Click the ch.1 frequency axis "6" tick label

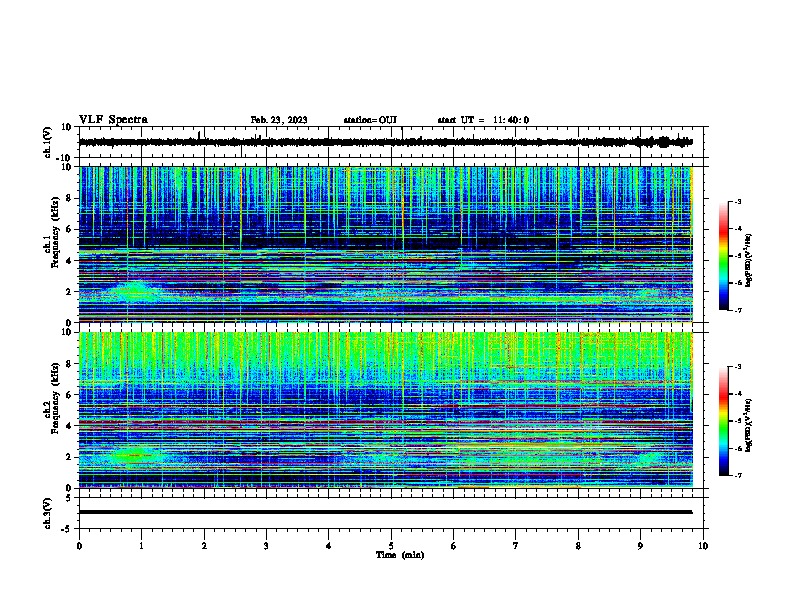pos(70,229)
